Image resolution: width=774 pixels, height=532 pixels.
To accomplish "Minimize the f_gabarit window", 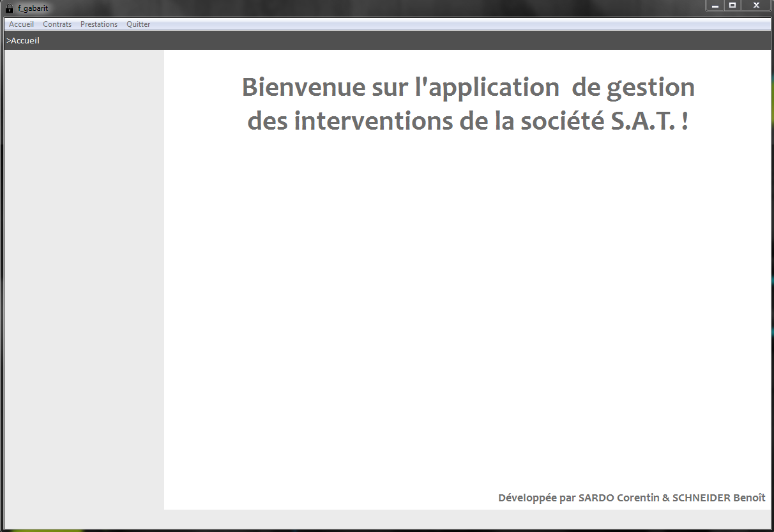I will pyautogui.click(x=715, y=6).
